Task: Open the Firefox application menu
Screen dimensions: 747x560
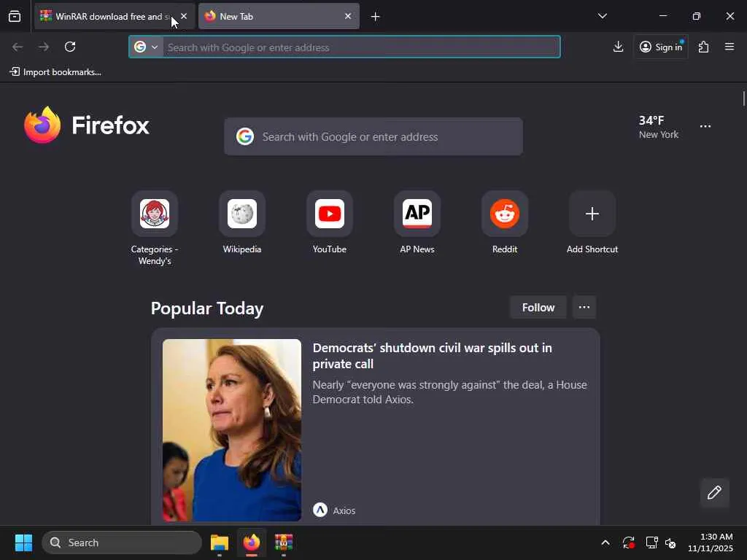Action: [729, 47]
